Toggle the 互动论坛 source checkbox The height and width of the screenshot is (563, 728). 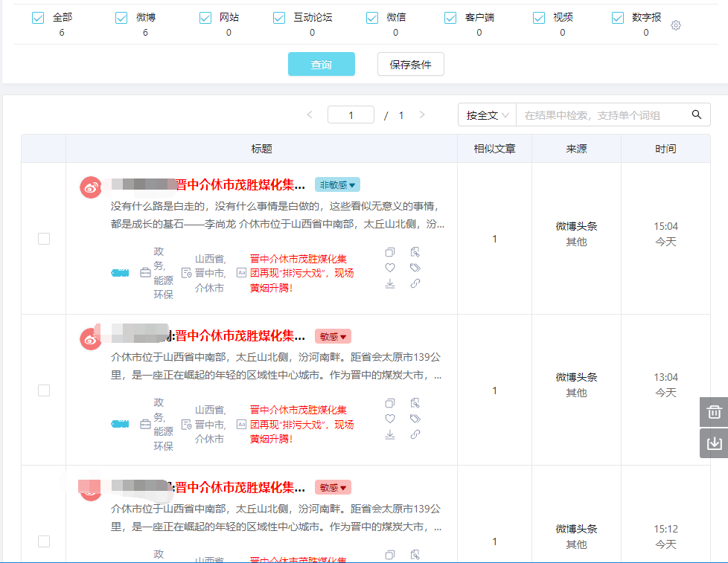[279, 18]
